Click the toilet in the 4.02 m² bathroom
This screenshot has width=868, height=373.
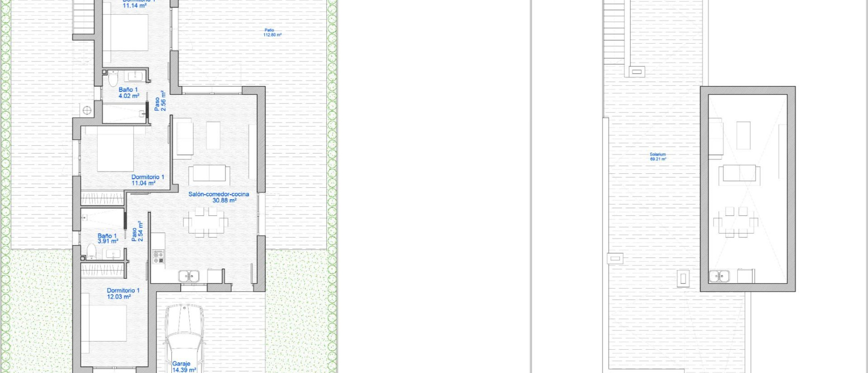(113, 79)
